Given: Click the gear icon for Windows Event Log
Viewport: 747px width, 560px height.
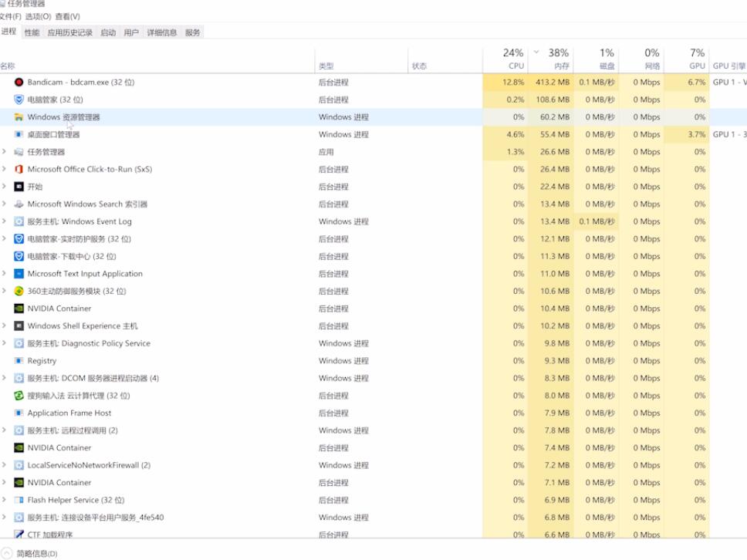Looking at the screenshot, I should [x=19, y=221].
